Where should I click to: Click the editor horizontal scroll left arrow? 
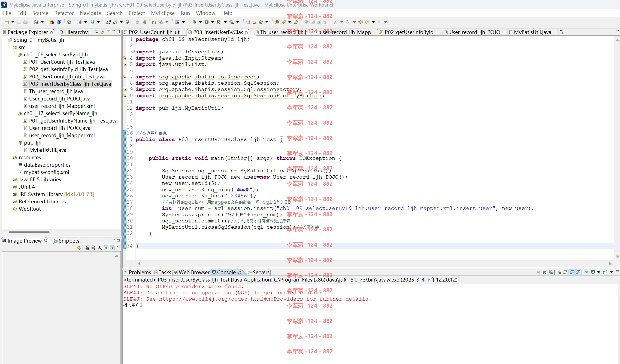(139, 264)
